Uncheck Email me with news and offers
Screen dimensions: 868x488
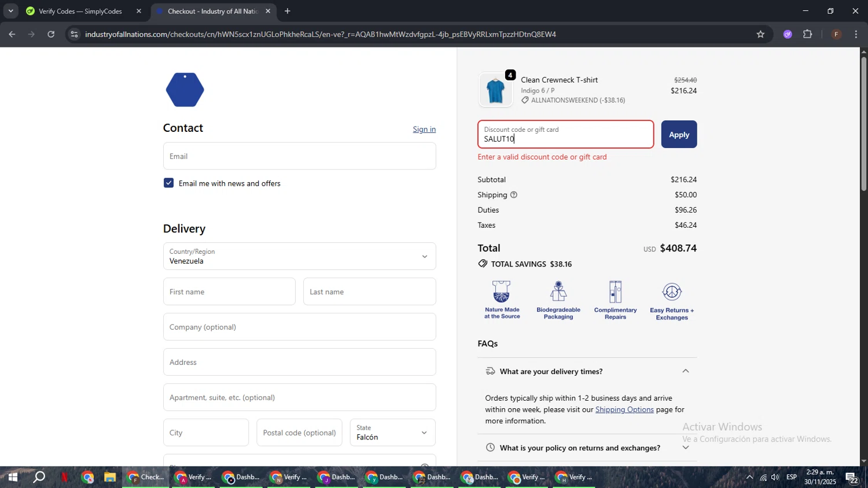click(168, 183)
